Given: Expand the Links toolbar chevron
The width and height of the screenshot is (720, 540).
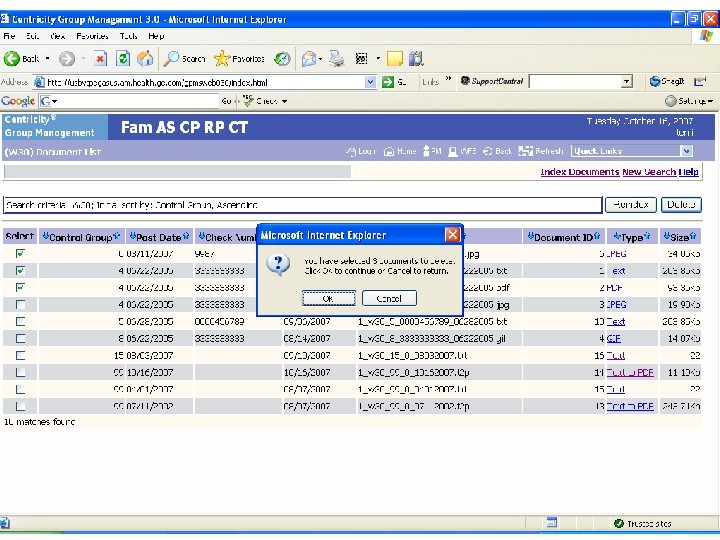Looking at the screenshot, I should [448, 79].
